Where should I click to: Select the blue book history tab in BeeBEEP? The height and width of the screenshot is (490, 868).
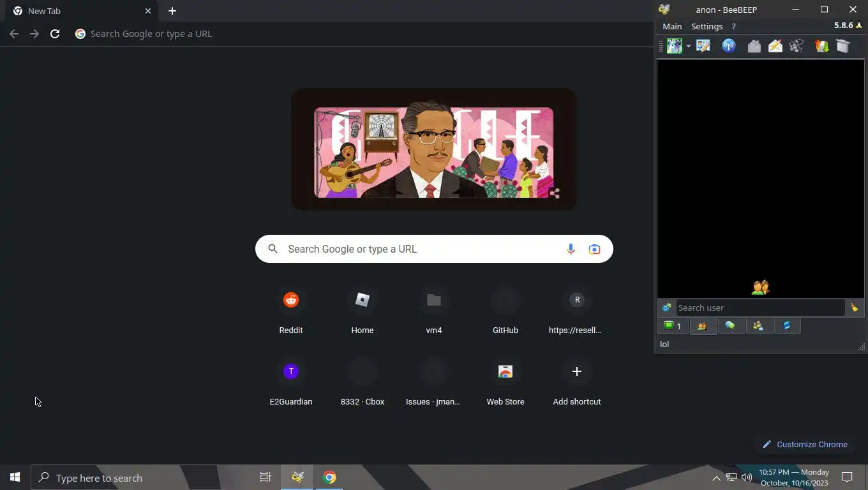click(x=787, y=326)
